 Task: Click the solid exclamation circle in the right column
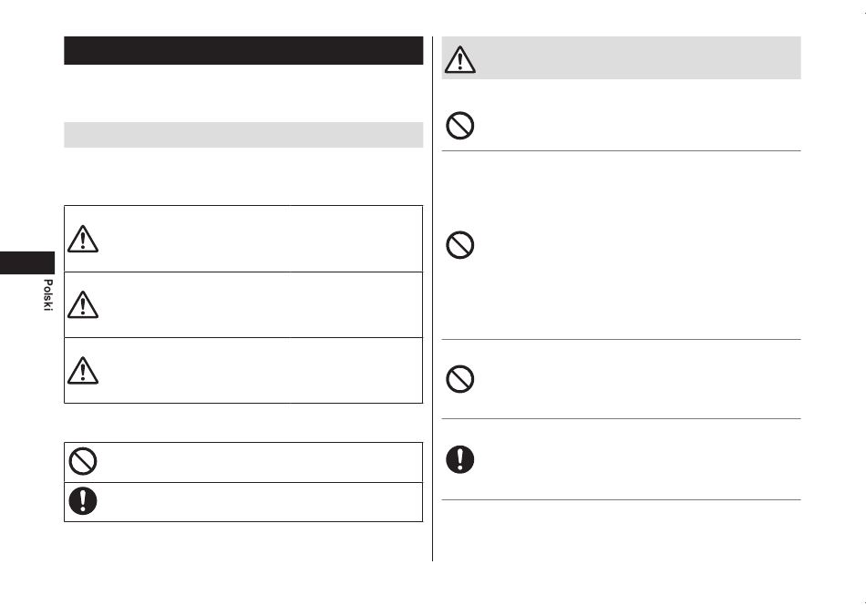460,459
